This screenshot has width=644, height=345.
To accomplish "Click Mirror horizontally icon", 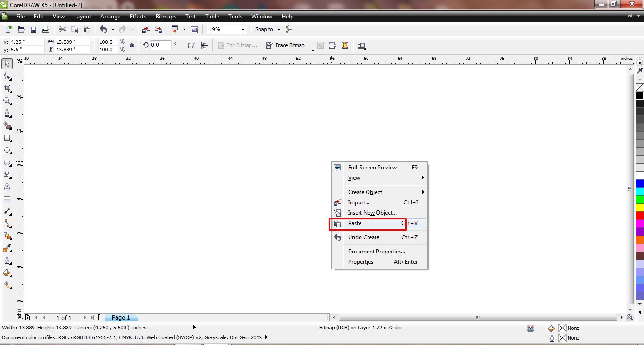I will pyautogui.click(x=192, y=45).
